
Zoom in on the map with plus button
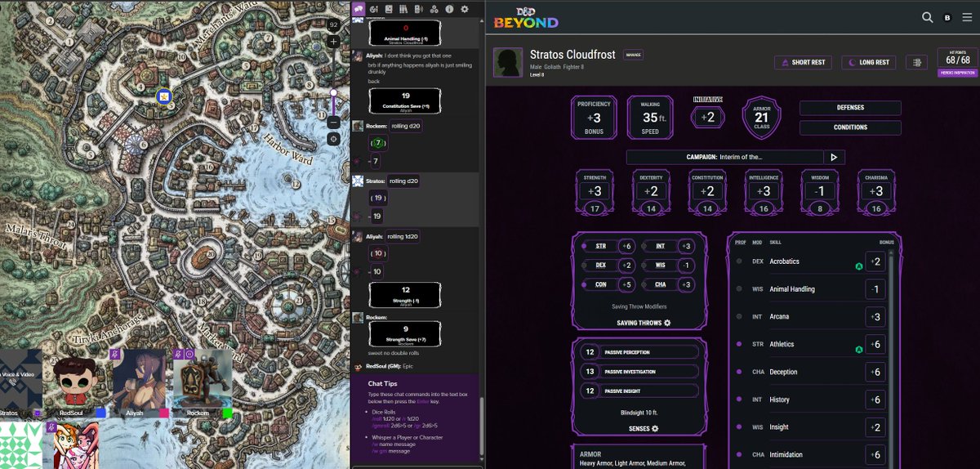pos(333,41)
